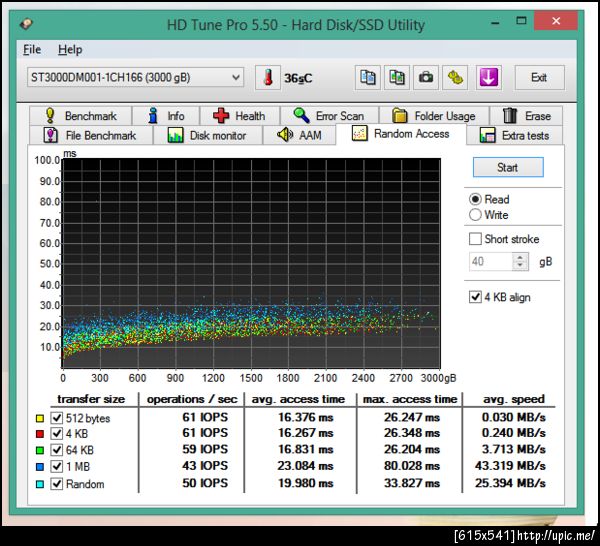Click the camera save screenshot icon
This screenshot has height=546, width=600.
tap(426, 78)
